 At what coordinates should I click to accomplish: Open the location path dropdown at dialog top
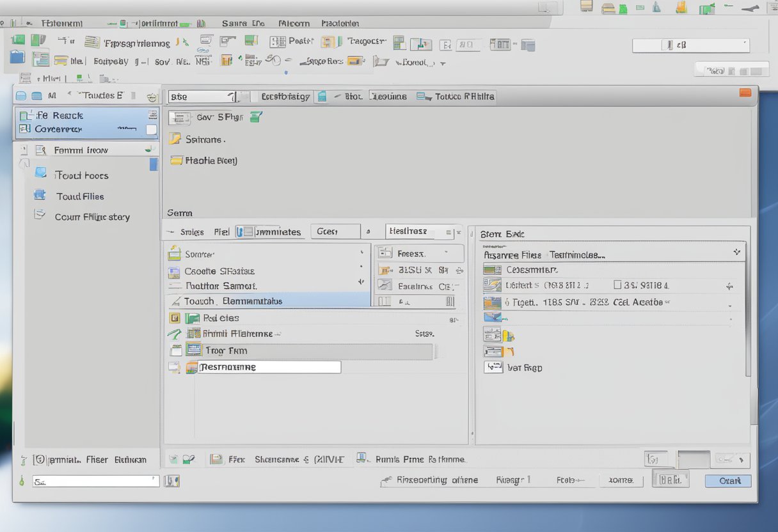point(205,96)
